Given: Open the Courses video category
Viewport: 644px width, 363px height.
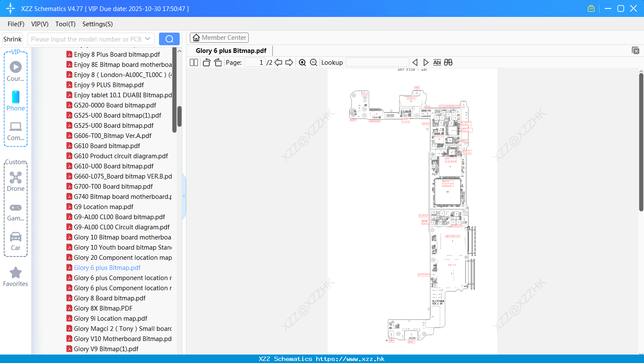Looking at the screenshot, I should pyautogui.click(x=16, y=71).
